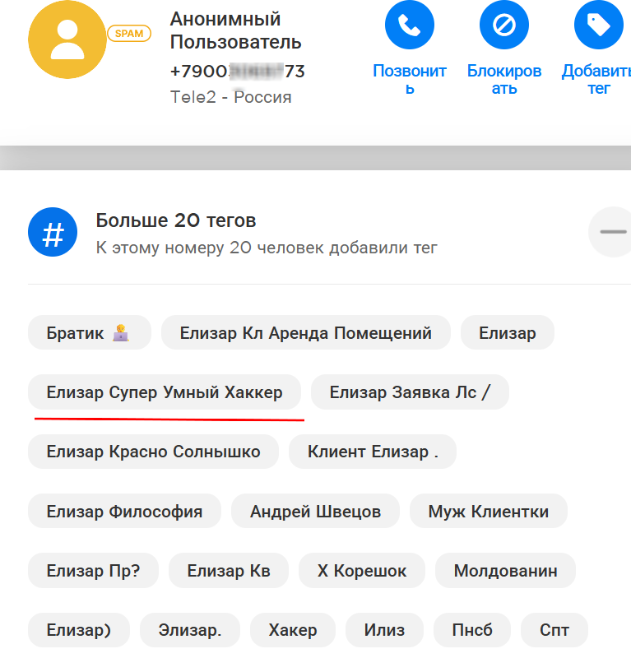Select the 'Андрей Швецов' tag
Image resolution: width=631 pixels, height=672 pixels.
point(315,512)
